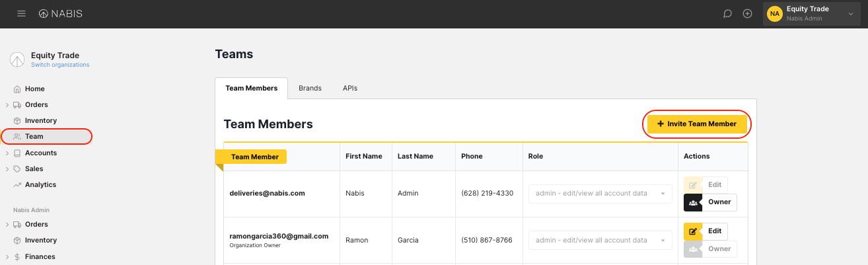
Task: Click the NABIS logo in header
Action: [x=61, y=14]
